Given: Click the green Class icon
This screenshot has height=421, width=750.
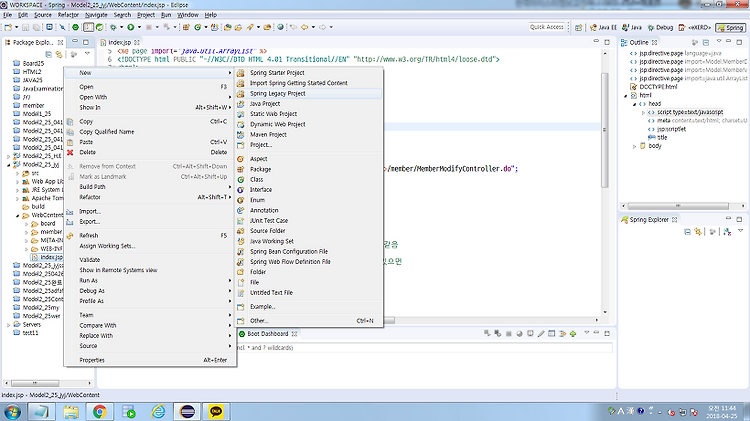Looking at the screenshot, I should (x=241, y=179).
